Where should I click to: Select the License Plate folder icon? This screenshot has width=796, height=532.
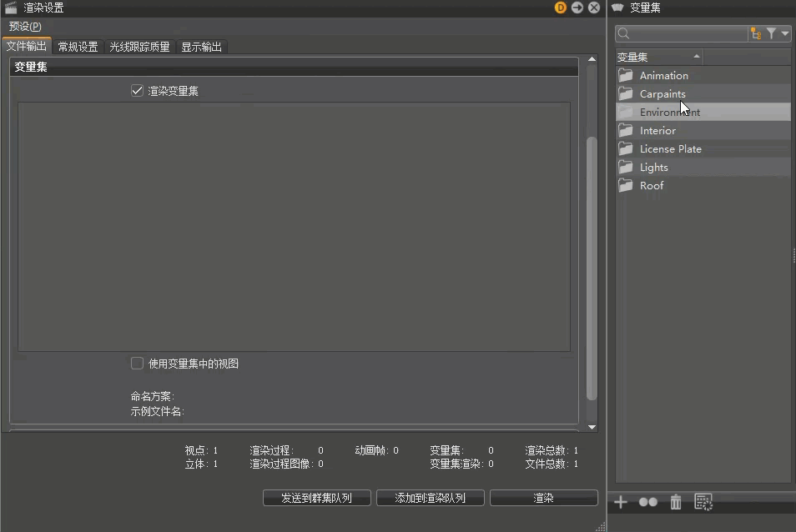click(x=626, y=148)
